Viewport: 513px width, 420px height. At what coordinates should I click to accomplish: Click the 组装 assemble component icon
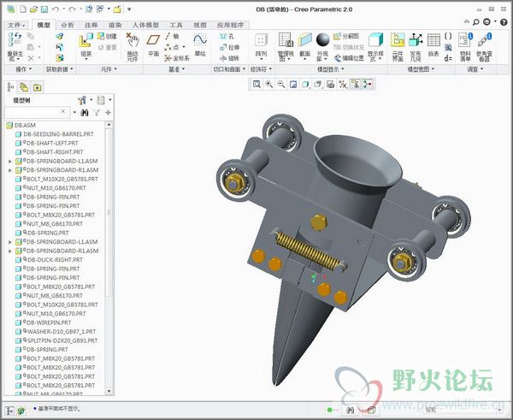[x=86, y=47]
